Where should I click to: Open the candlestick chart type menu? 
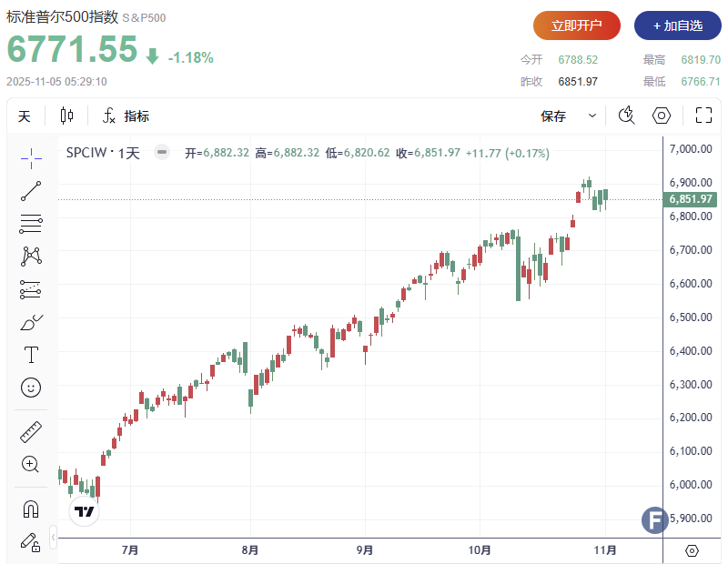(66, 116)
